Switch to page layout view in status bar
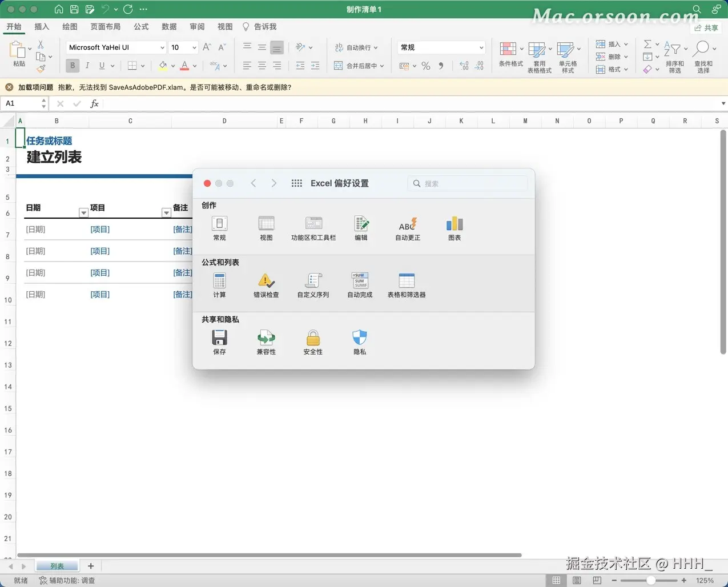Viewport: 728px width, 587px height. [x=577, y=580]
